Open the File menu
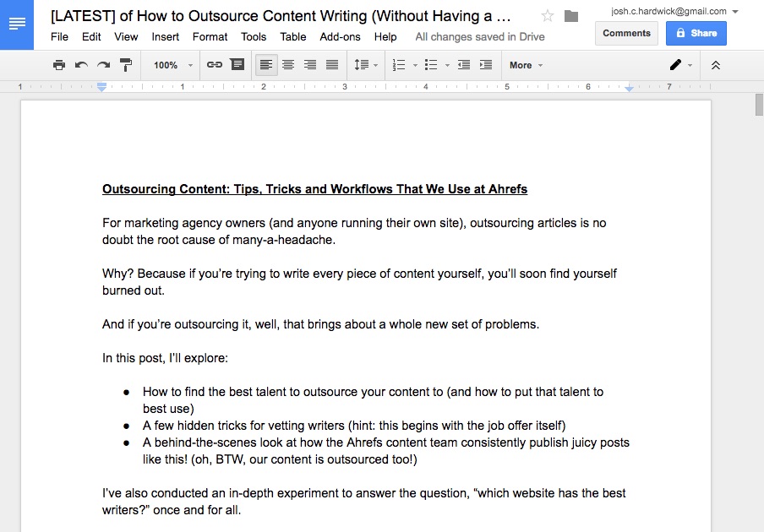The image size is (764, 532). 59,37
